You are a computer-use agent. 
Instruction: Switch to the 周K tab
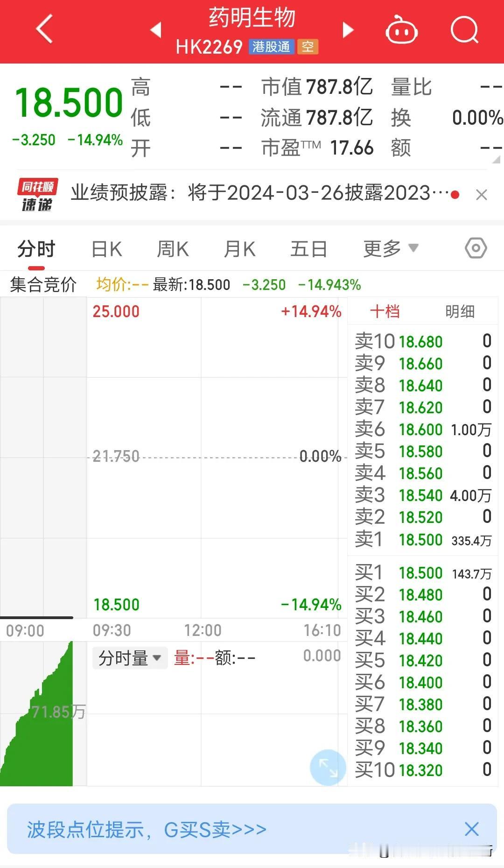(x=173, y=249)
